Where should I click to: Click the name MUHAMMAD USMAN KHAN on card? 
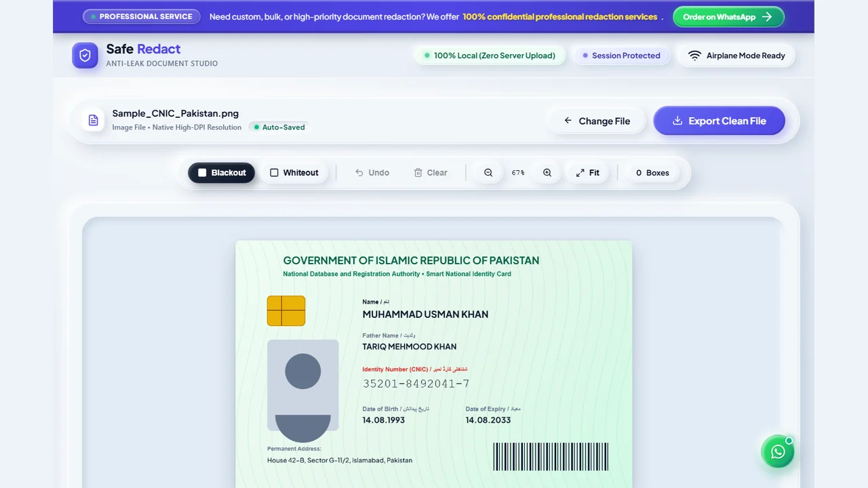[425, 314]
